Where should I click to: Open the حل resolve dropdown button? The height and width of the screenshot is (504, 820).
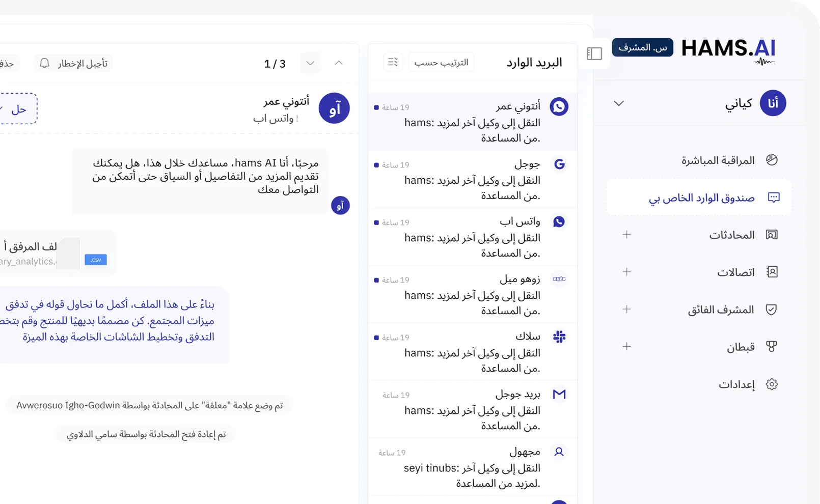pos(18,108)
